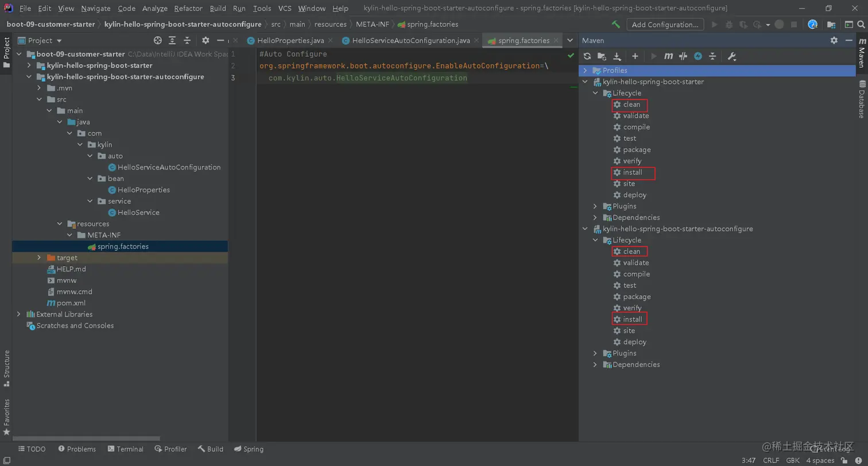868x466 pixels.
Task: Toggle Maven Offline Mode icon
Action: click(683, 56)
